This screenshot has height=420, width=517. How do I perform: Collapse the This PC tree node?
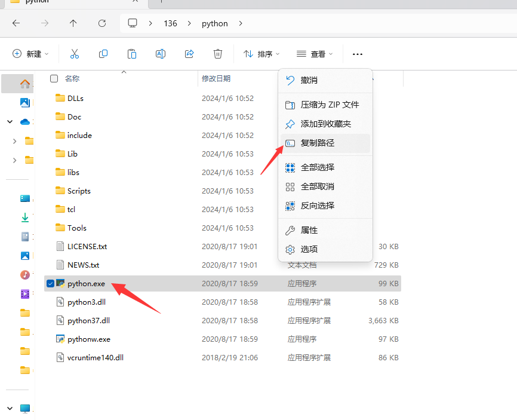click(10, 409)
